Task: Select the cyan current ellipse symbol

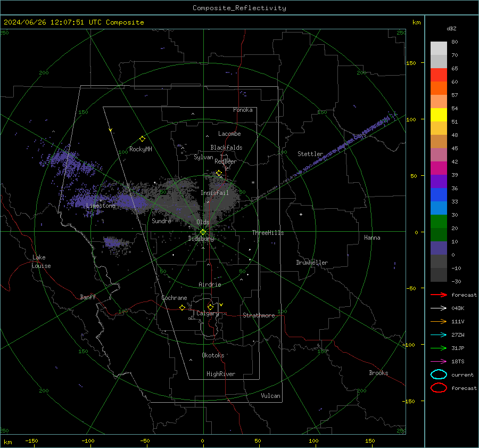Action: [x=439, y=374]
